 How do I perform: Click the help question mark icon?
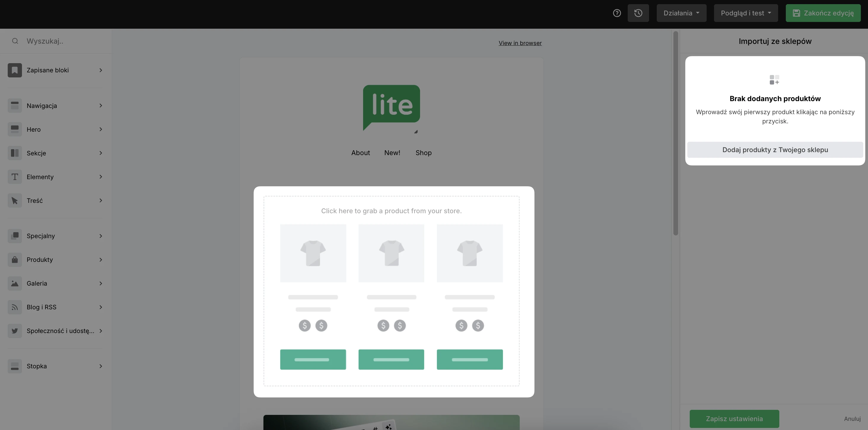pyautogui.click(x=617, y=13)
